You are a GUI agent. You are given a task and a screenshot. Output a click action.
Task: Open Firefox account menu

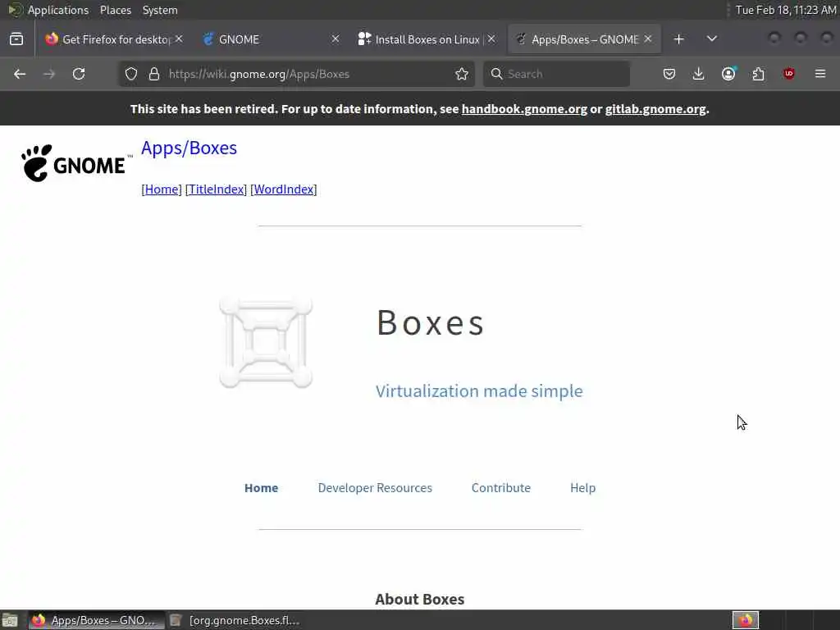coord(728,74)
